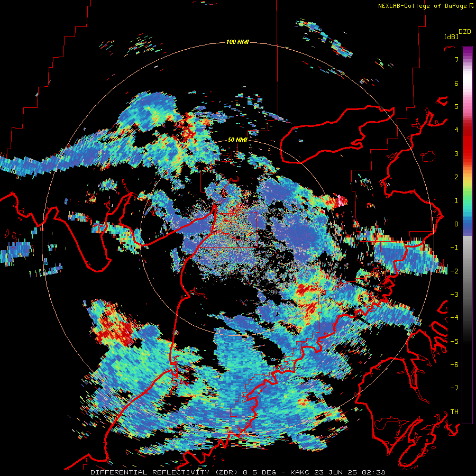Click the -7 value on the scale
Image resolution: width=476 pixels, height=476 pixels.
coord(454,388)
